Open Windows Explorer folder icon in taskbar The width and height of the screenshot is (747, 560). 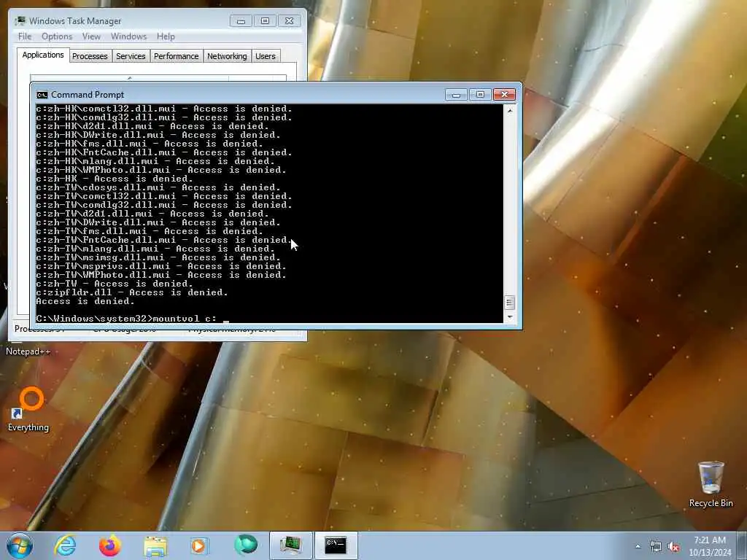pyautogui.click(x=155, y=546)
